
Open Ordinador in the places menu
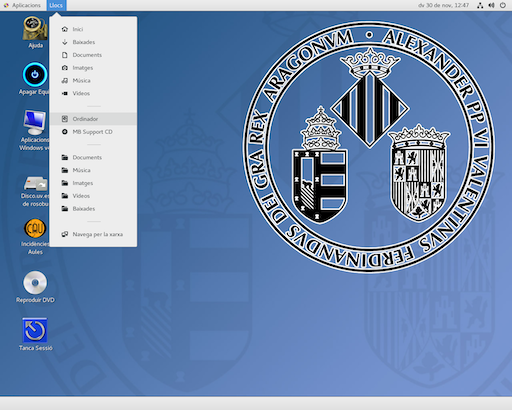[93, 119]
